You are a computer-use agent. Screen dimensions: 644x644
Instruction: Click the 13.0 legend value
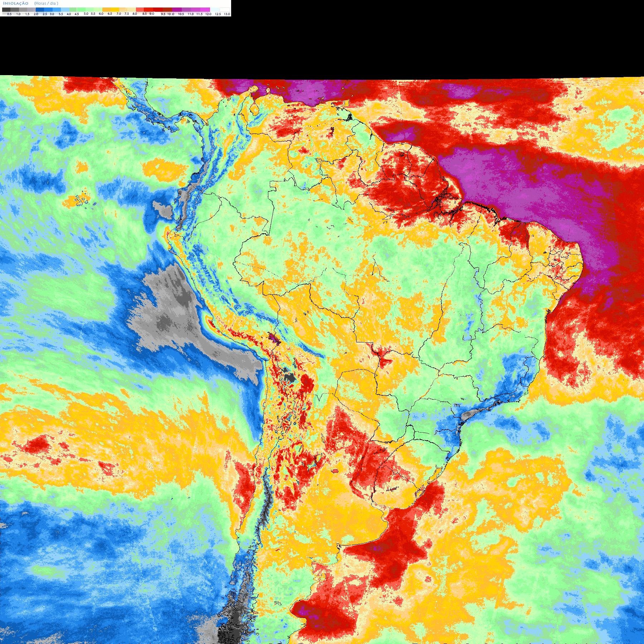[x=227, y=14]
